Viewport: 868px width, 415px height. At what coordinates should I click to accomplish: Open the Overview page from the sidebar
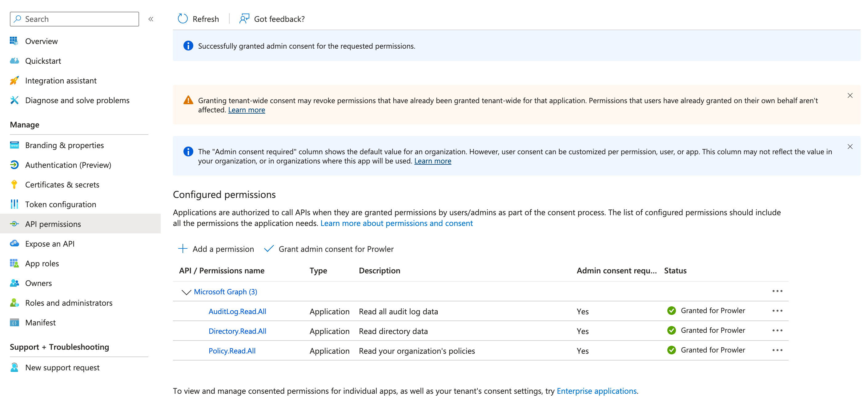click(x=41, y=41)
